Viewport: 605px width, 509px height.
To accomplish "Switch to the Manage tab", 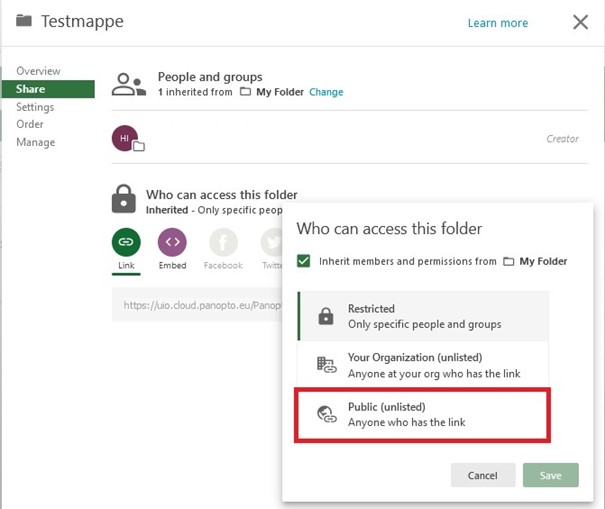I will tap(35, 142).
